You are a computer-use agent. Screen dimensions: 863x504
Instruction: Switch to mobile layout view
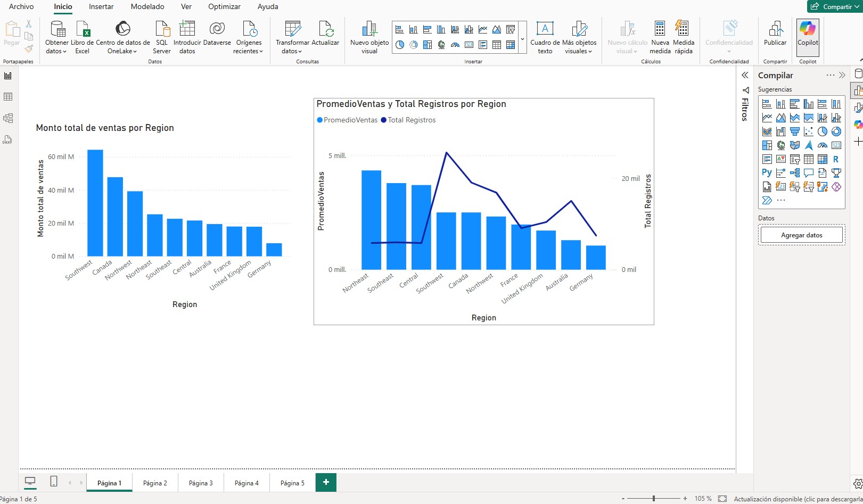tap(54, 482)
